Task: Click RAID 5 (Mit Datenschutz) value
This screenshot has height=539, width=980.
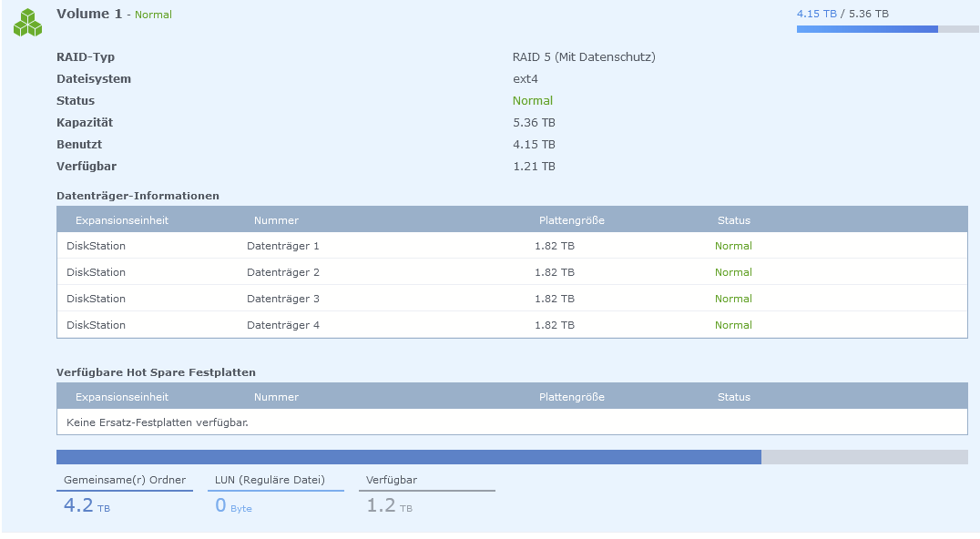Action: (584, 56)
